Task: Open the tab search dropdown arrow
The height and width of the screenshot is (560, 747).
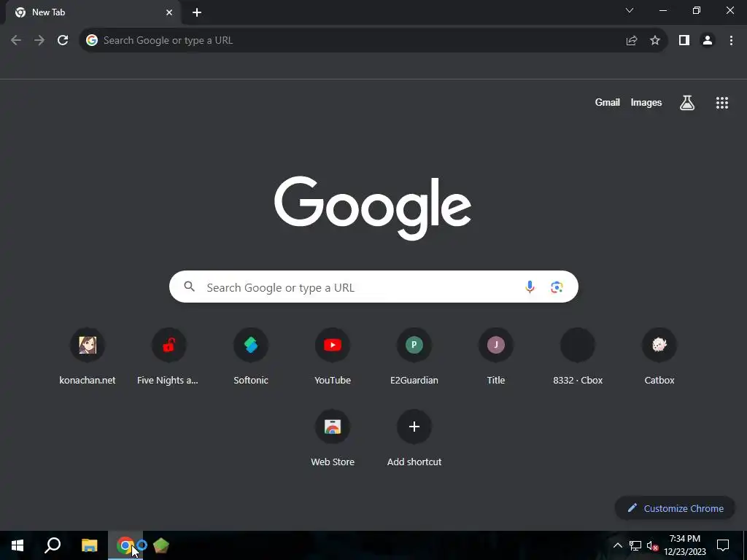Action: 630,10
